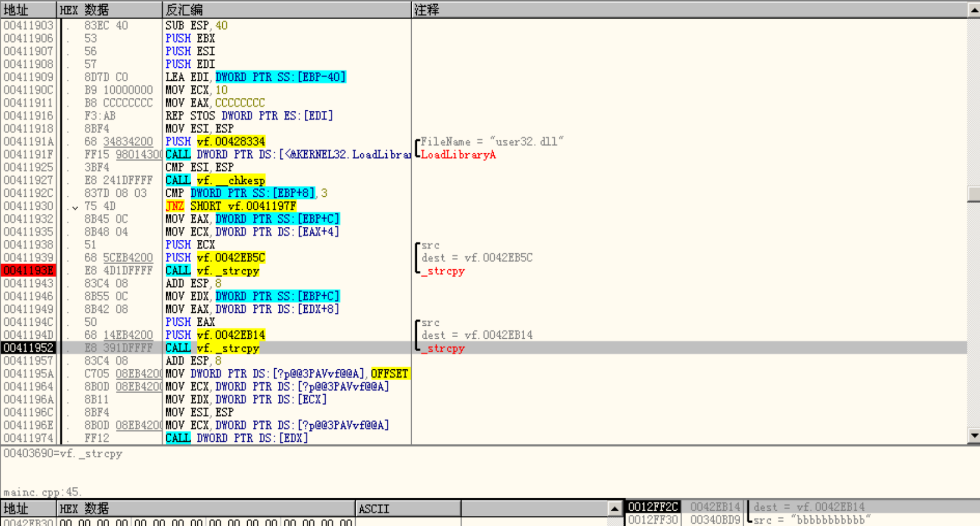Select the PUSH EBX instruction
Viewport: 980px width, 526px height.
click(190, 38)
